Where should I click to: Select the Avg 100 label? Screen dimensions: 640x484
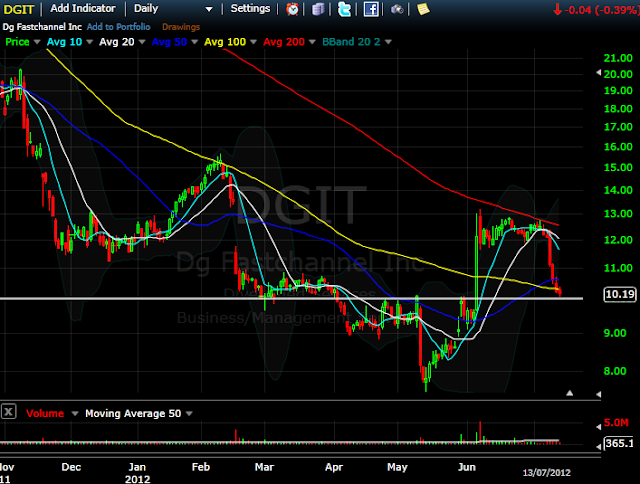(x=225, y=42)
